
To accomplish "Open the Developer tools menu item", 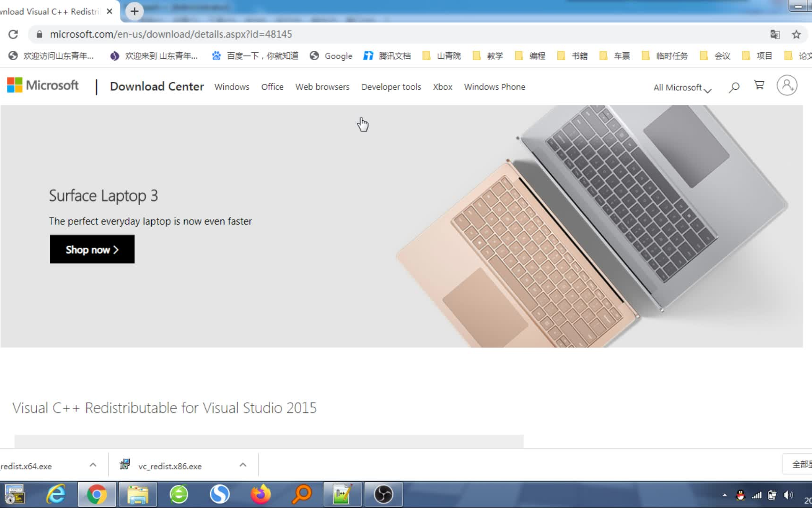I will pos(391,87).
